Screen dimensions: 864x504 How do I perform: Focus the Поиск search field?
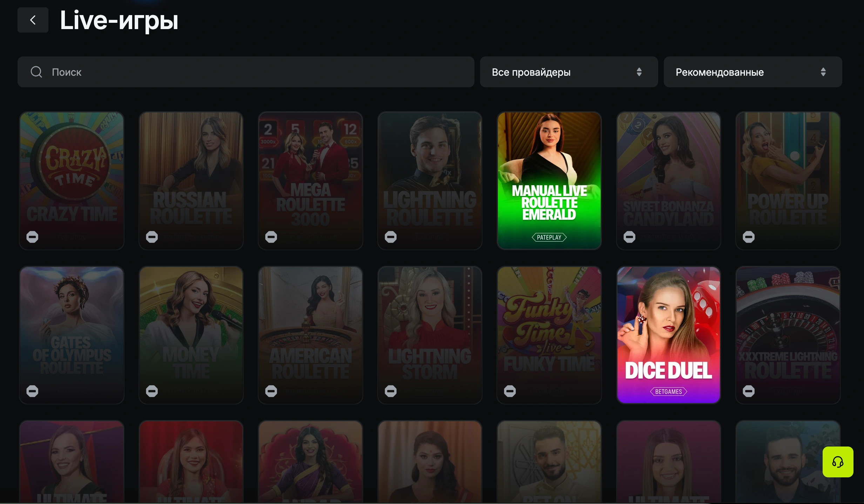(x=246, y=72)
